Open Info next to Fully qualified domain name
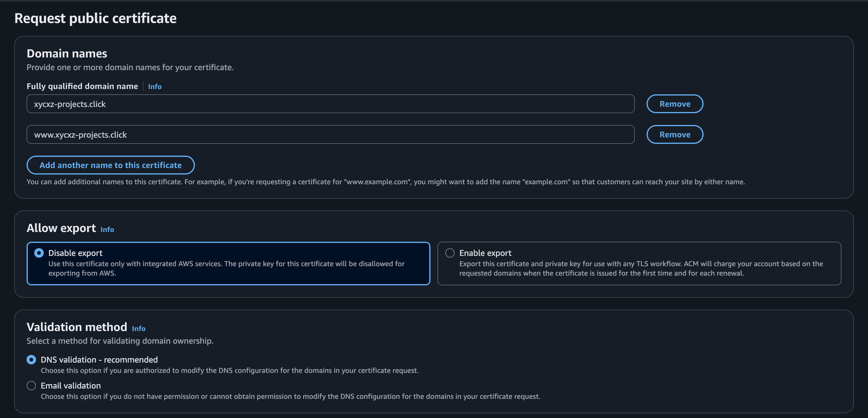 click(155, 86)
